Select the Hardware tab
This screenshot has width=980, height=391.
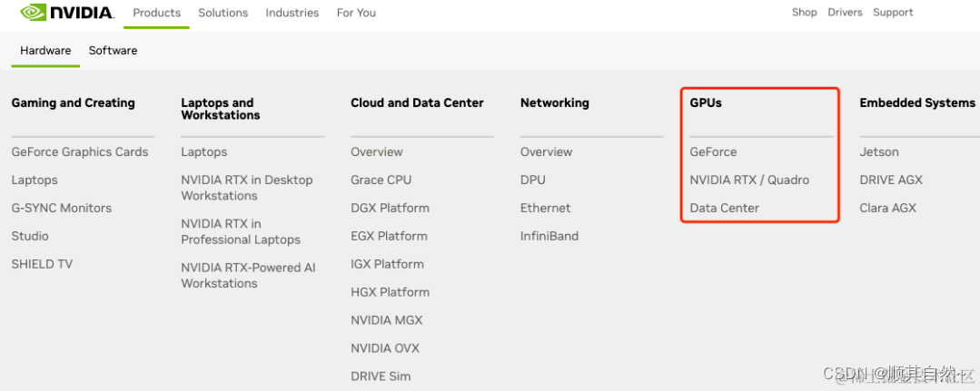45,51
